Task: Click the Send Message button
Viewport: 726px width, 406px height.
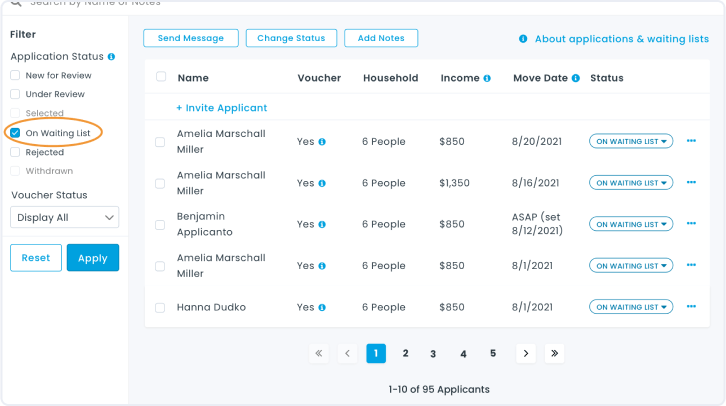Action: pos(191,38)
